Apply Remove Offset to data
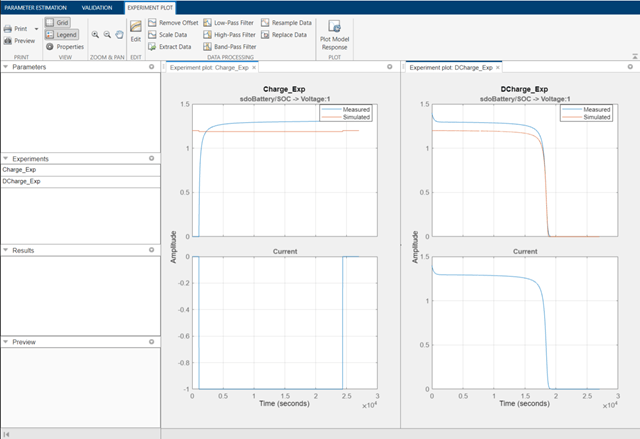 coord(173,23)
